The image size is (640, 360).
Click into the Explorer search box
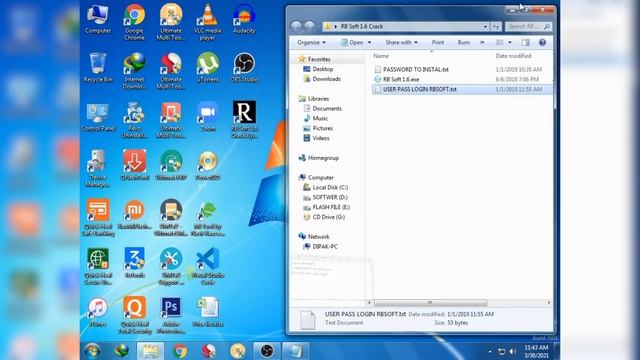[x=528, y=27]
